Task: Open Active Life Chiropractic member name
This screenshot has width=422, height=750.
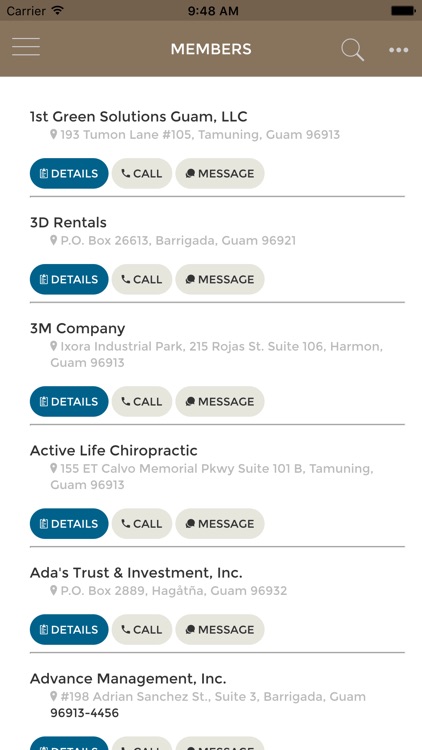Action: (113, 451)
